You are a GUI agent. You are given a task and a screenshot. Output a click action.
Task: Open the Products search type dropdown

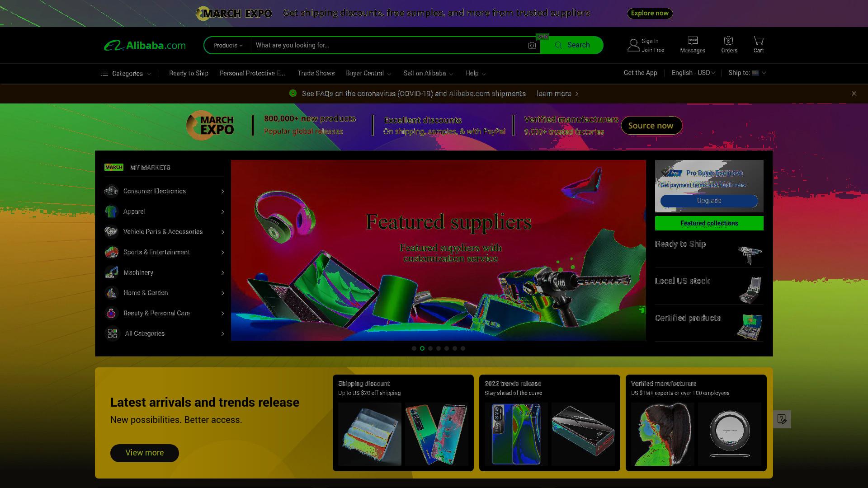point(228,45)
